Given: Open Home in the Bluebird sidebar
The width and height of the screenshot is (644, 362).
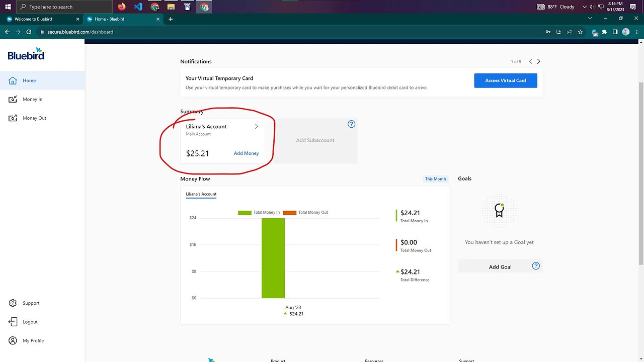Looking at the screenshot, I should coord(42,80).
